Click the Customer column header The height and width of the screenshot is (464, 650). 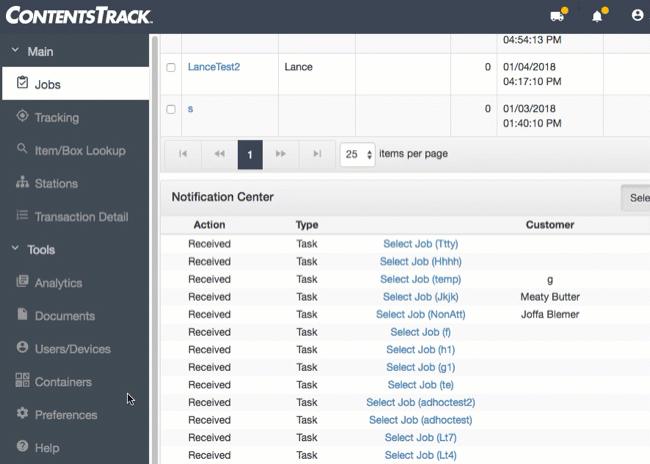coord(550,225)
